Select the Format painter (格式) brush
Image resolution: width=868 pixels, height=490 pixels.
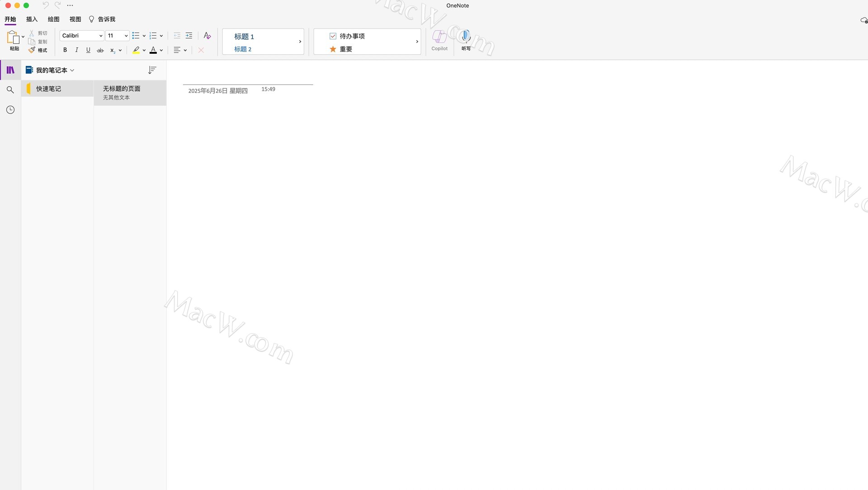click(32, 50)
